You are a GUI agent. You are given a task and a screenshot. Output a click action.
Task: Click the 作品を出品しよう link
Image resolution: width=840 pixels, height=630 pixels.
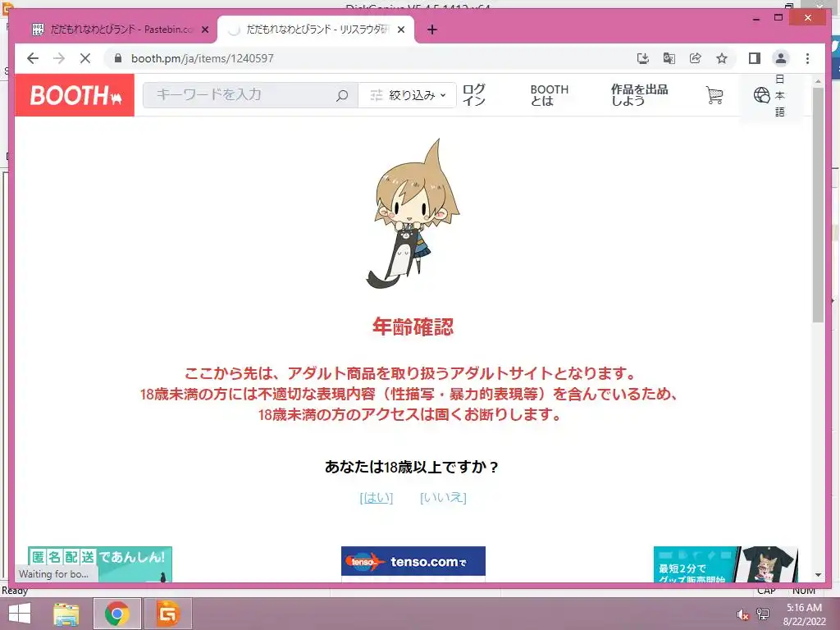point(639,95)
